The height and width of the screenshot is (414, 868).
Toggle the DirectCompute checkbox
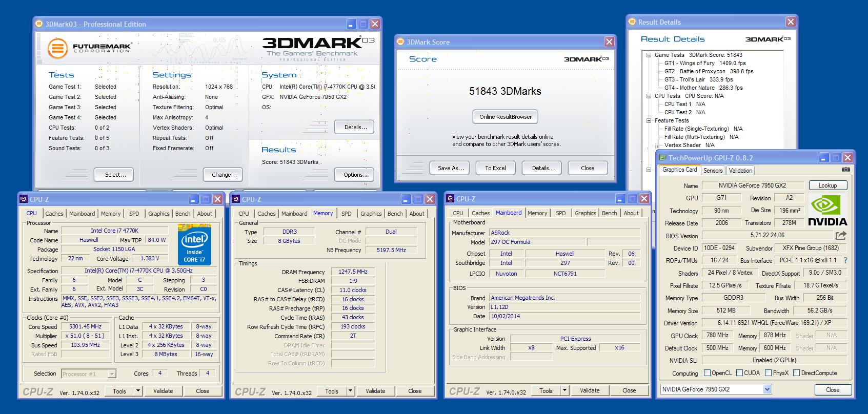pyautogui.click(x=796, y=373)
